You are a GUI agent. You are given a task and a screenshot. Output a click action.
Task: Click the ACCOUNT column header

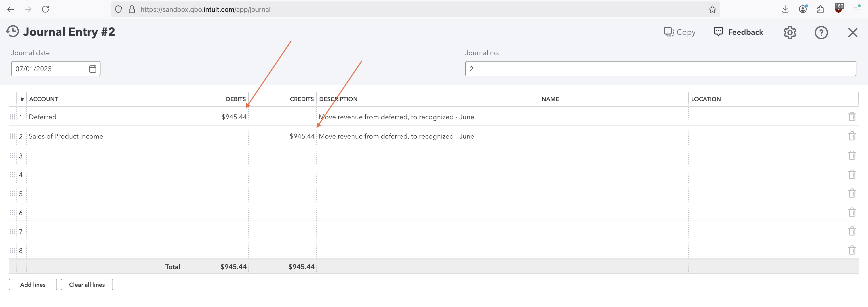43,99
